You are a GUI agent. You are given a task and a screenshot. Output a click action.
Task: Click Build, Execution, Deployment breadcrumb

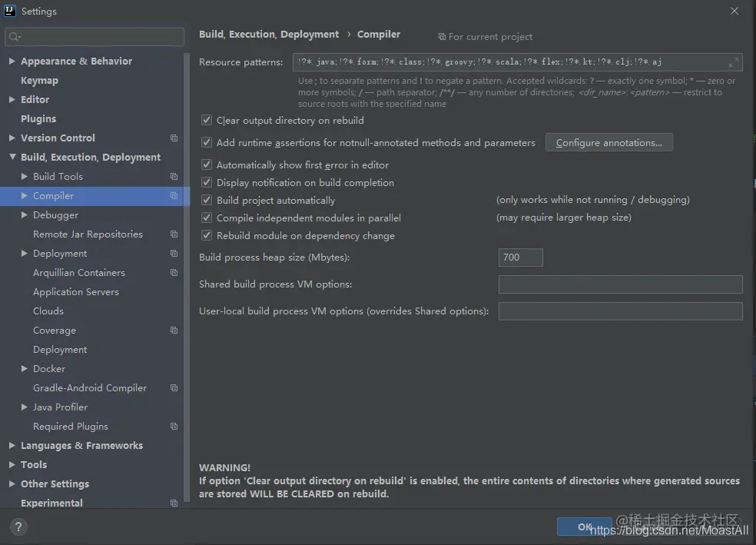(269, 35)
